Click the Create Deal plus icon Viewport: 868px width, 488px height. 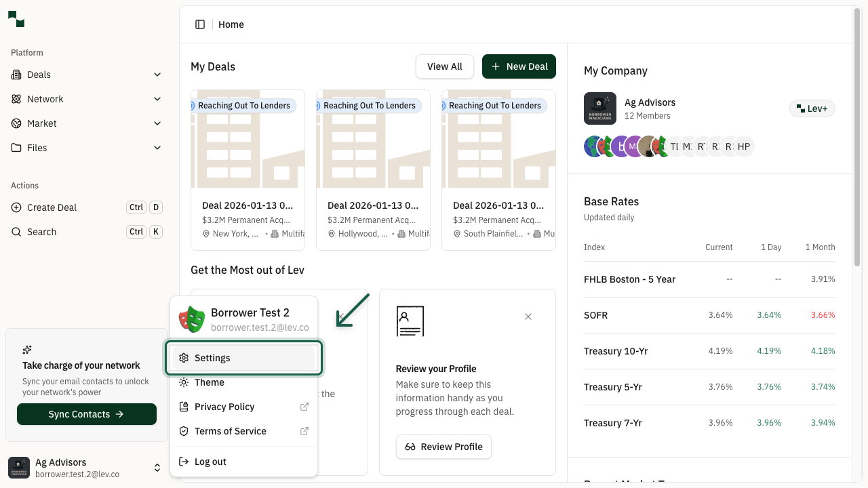16,207
